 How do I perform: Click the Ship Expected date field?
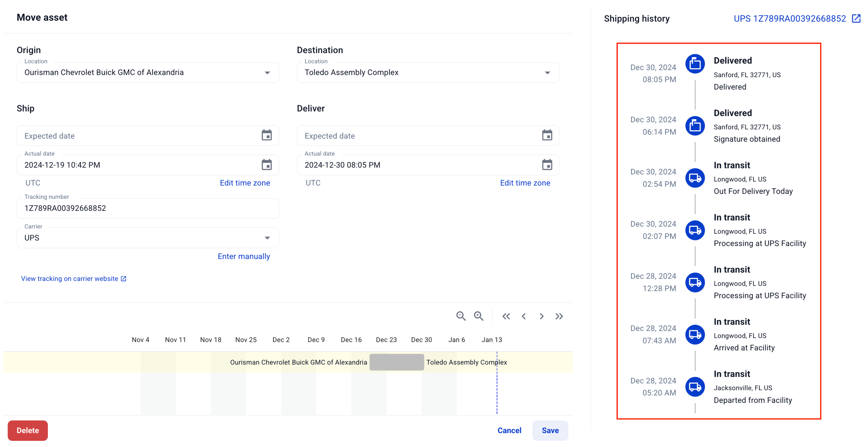click(148, 136)
